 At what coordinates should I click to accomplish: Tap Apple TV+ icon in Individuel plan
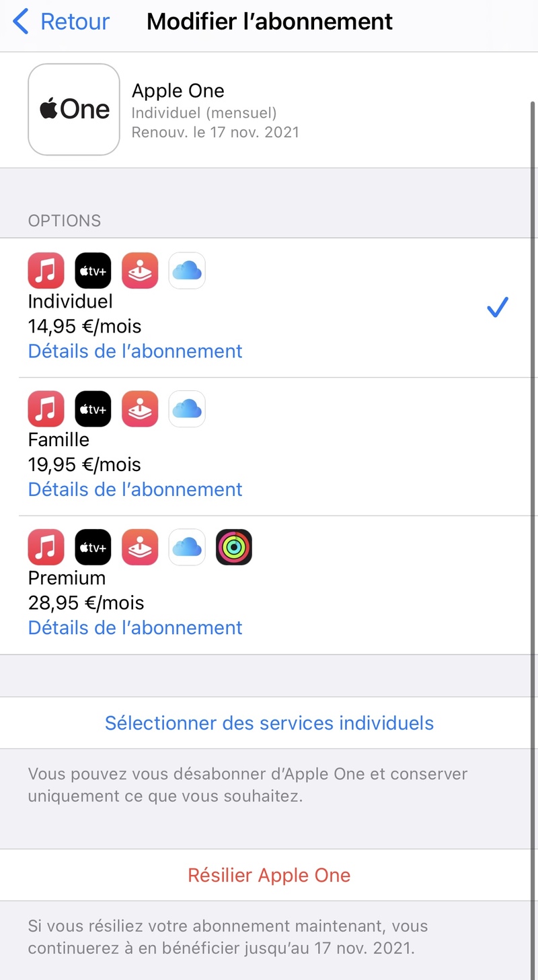[x=93, y=271]
